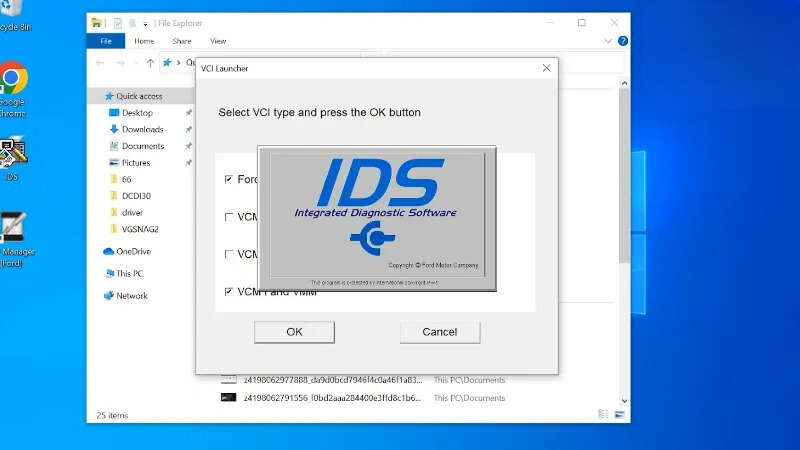Go back in File Explorer
Image resolution: width=800 pixels, height=450 pixels.
pos(100,63)
